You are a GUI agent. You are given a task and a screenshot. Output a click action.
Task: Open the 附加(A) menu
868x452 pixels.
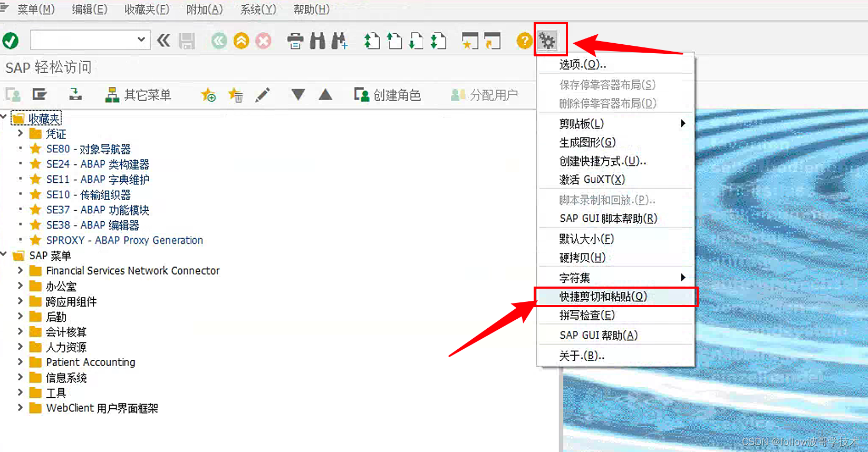pos(205,9)
